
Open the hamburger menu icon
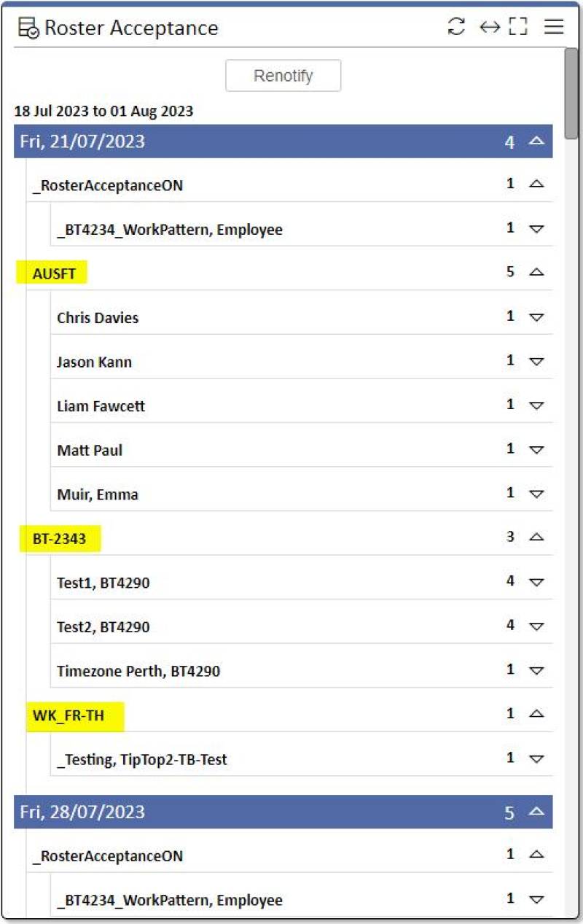[554, 27]
